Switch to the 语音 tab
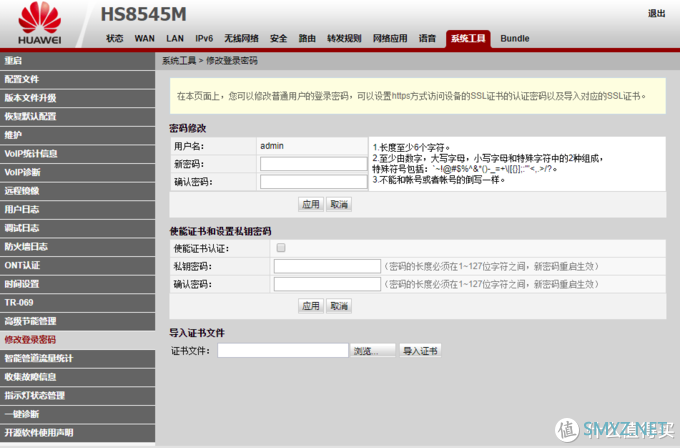Screen dimensions: 680x448 (x=427, y=38)
